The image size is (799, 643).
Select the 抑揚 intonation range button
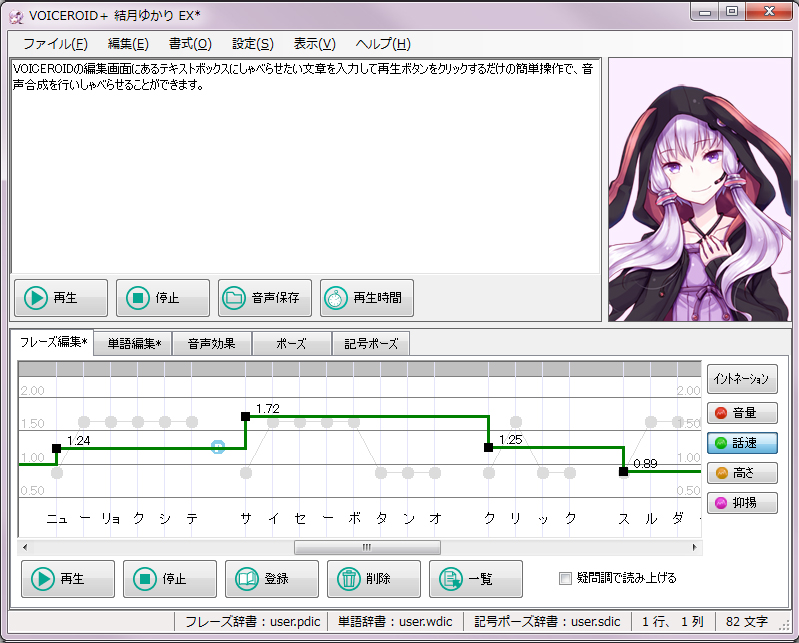742,503
